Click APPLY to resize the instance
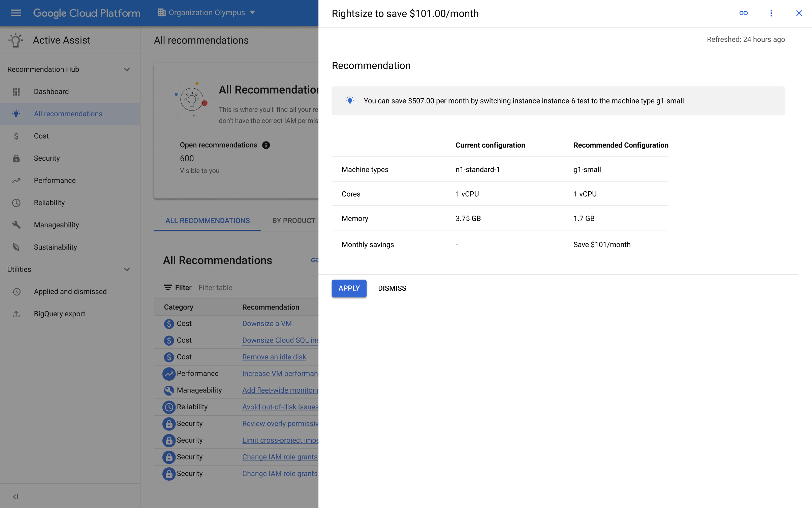Image resolution: width=812 pixels, height=508 pixels. (x=349, y=288)
